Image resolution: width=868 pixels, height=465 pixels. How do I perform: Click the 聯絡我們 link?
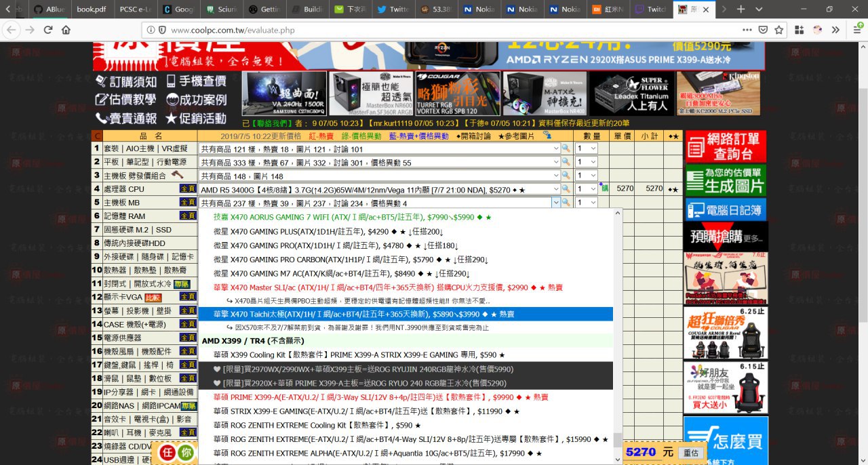271,123
